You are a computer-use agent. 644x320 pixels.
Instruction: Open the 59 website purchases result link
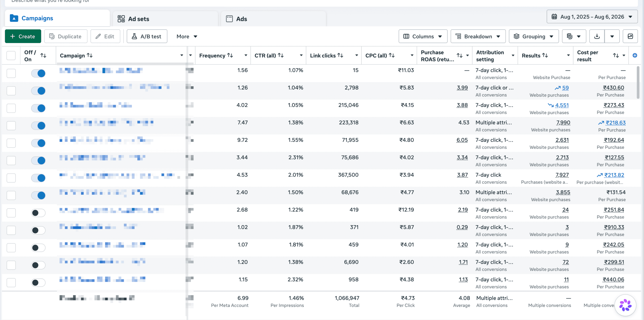point(565,88)
